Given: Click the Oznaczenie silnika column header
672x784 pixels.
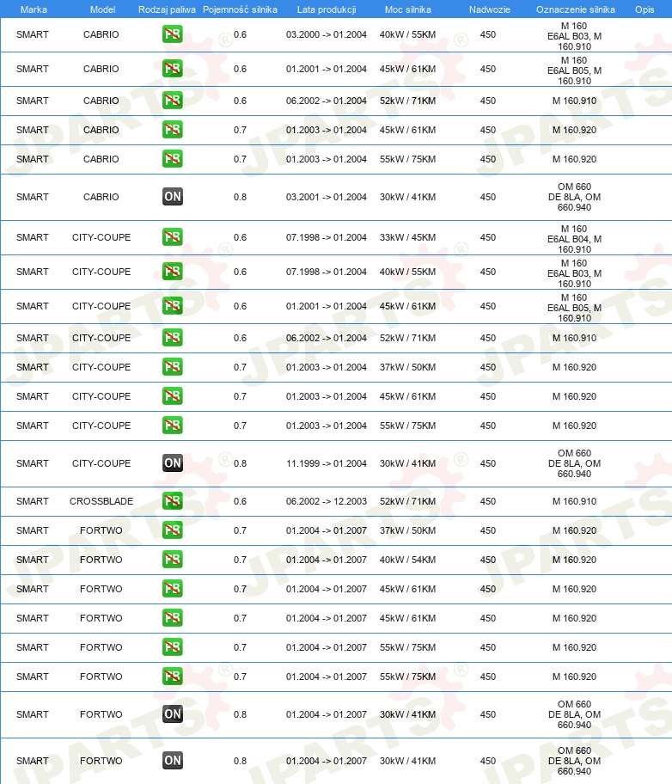Looking at the screenshot, I should [x=576, y=9].
